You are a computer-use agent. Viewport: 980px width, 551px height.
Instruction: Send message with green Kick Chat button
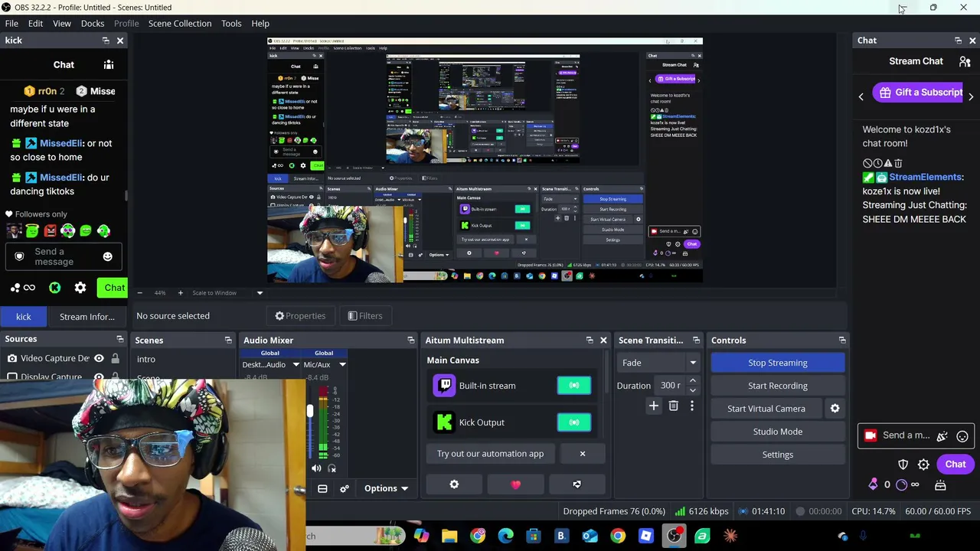tap(114, 288)
